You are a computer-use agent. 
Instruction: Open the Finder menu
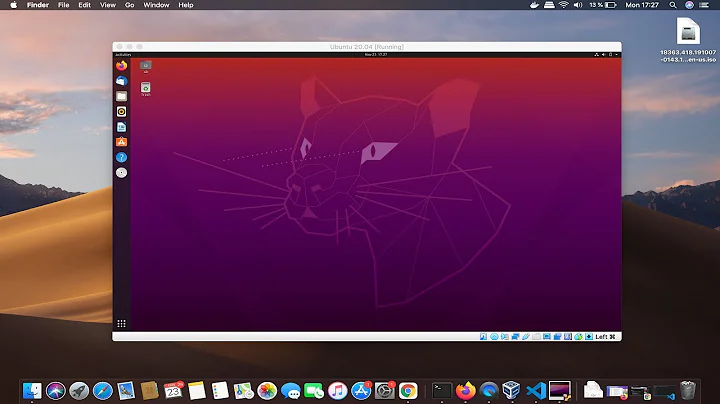38,5
